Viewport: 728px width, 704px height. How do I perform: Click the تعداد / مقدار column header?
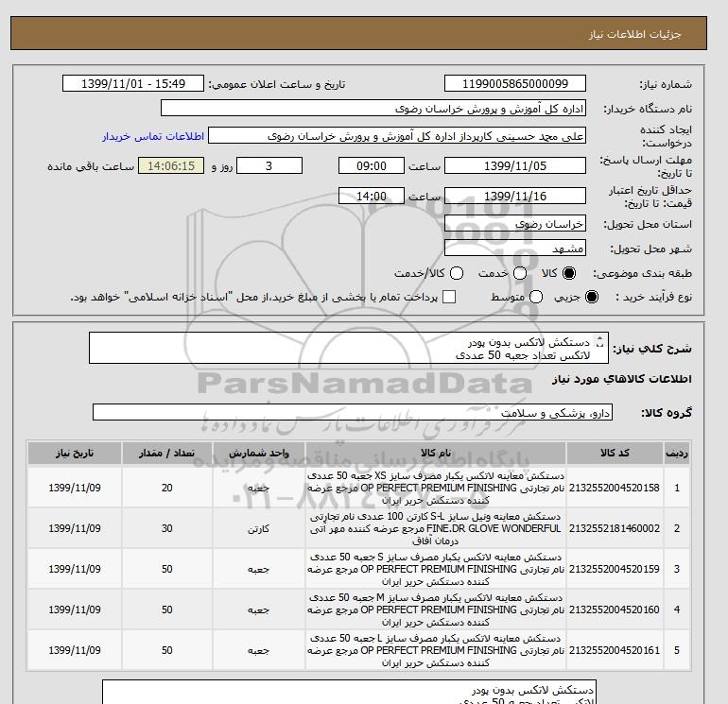click(167, 453)
